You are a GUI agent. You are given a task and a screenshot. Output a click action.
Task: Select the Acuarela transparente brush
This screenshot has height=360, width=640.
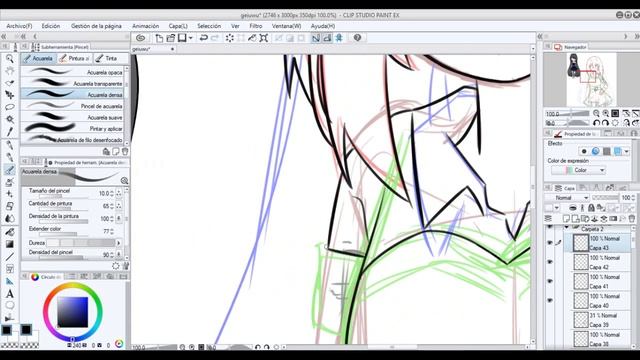pos(72,83)
